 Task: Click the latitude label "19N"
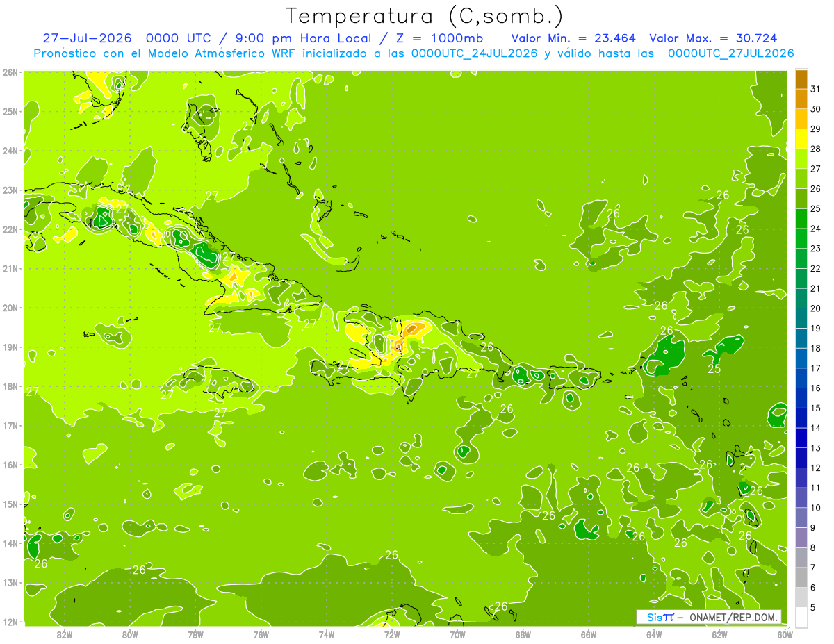click(10, 347)
